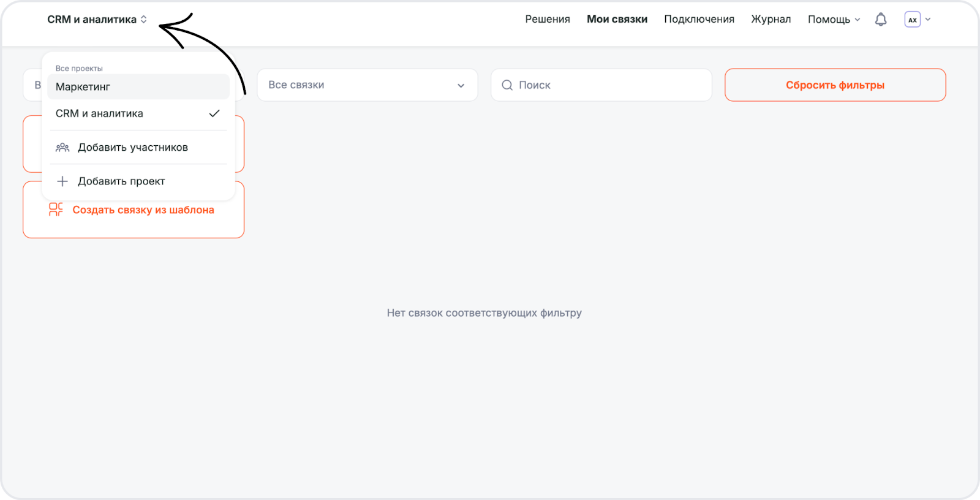This screenshot has height=500, width=980.
Task: Collapse the CRM и аналитика project switcher
Action: tap(97, 20)
